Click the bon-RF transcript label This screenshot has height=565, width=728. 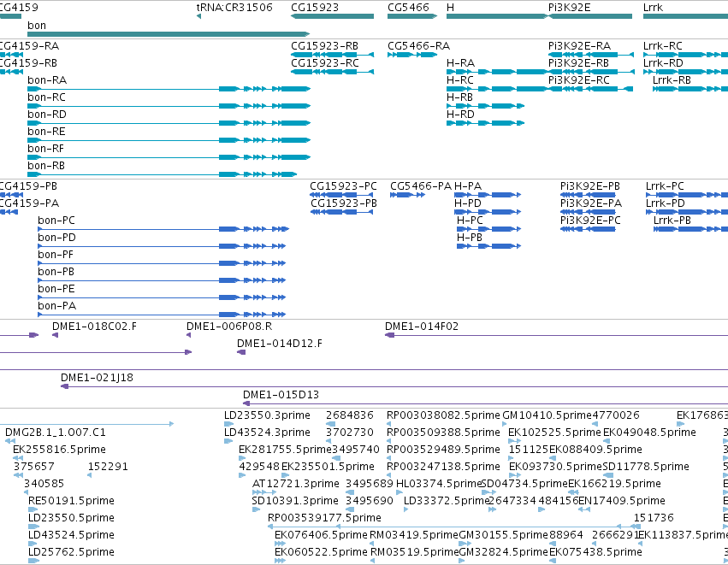pos(45,149)
